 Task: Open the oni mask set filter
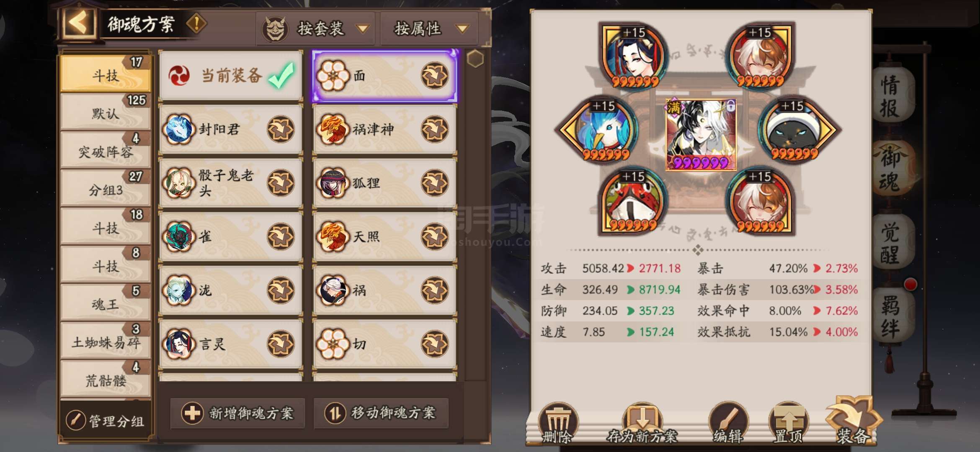275,29
